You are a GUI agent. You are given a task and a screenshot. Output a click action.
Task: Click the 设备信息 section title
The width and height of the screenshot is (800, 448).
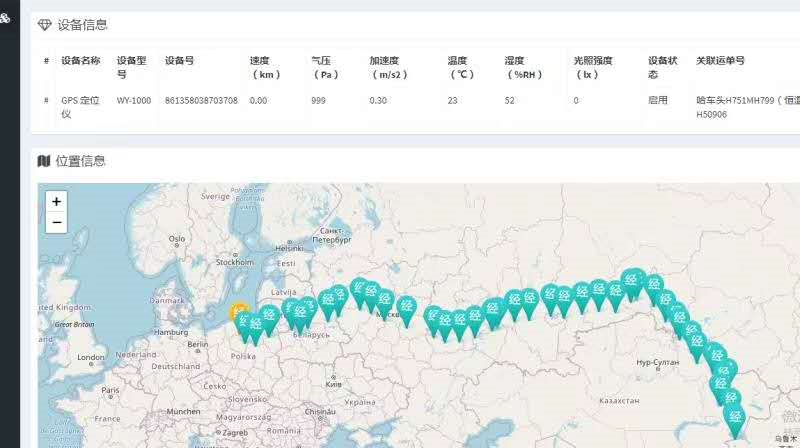tap(82, 25)
